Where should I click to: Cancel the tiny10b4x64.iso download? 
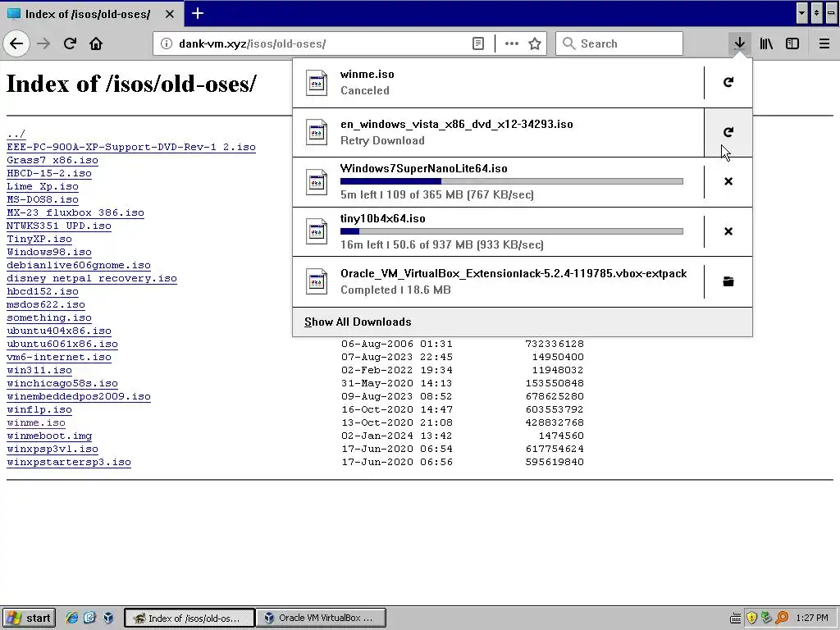728,231
